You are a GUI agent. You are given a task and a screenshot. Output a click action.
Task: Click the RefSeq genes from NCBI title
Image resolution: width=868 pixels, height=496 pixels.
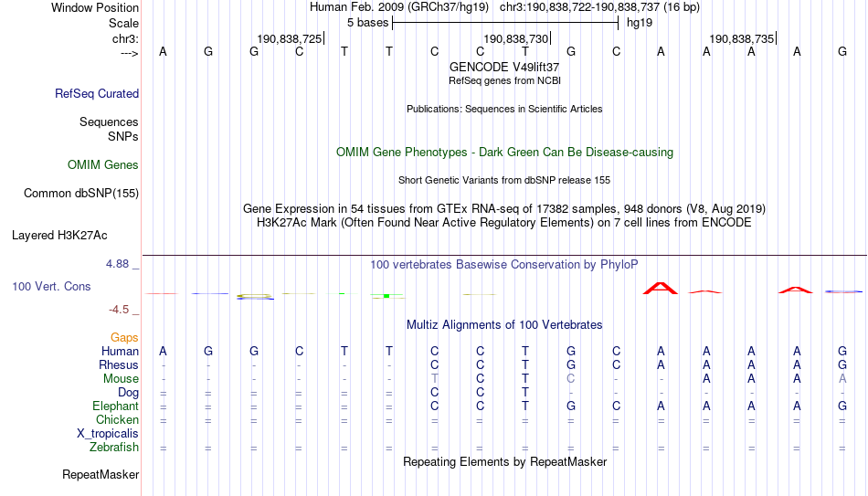point(504,80)
